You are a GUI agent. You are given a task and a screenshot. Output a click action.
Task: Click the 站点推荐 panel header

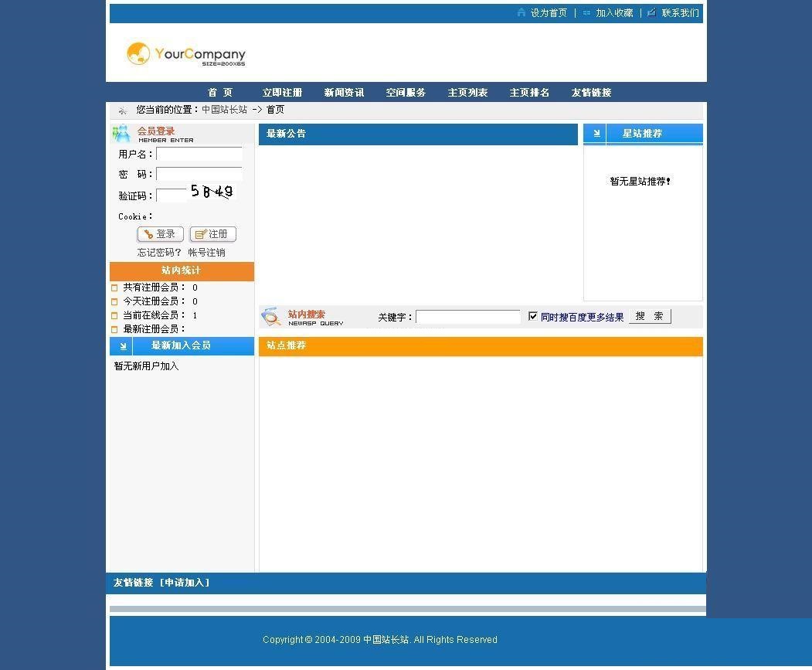click(x=481, y=345)
